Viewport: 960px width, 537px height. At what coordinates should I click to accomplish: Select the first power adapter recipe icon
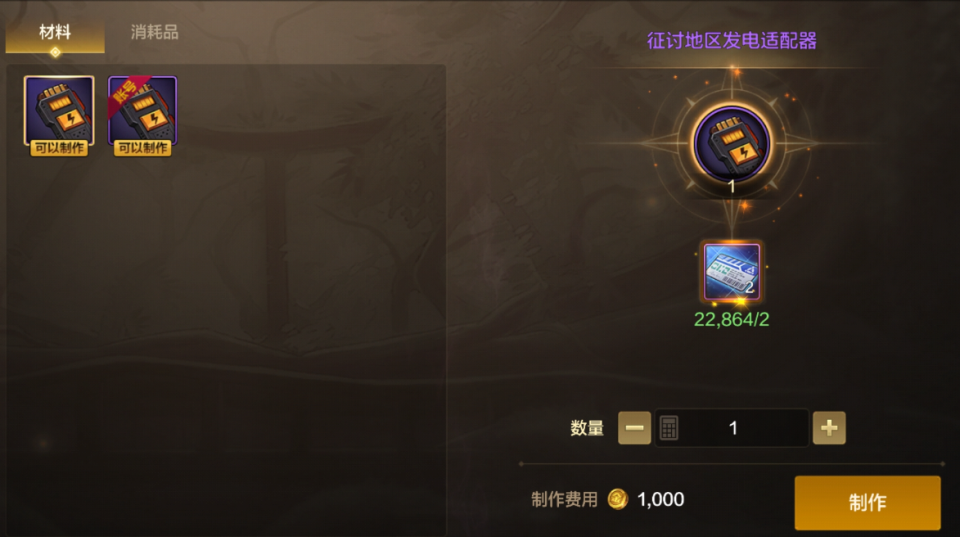[x=59, y=111]
